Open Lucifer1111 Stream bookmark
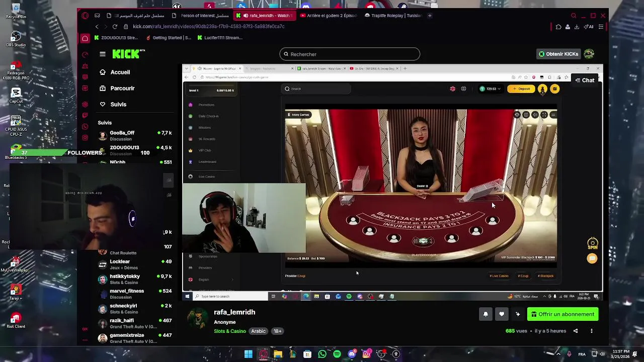 coord(220,38)
